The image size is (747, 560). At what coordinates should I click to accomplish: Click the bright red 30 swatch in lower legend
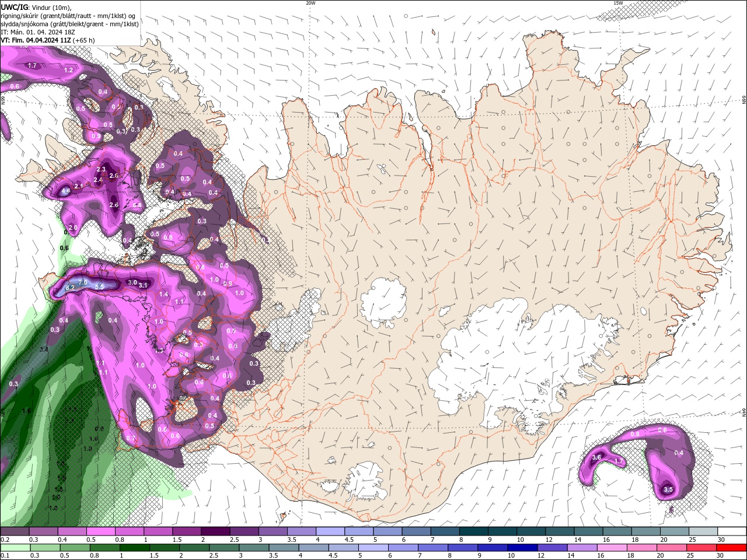coord(732,548)
